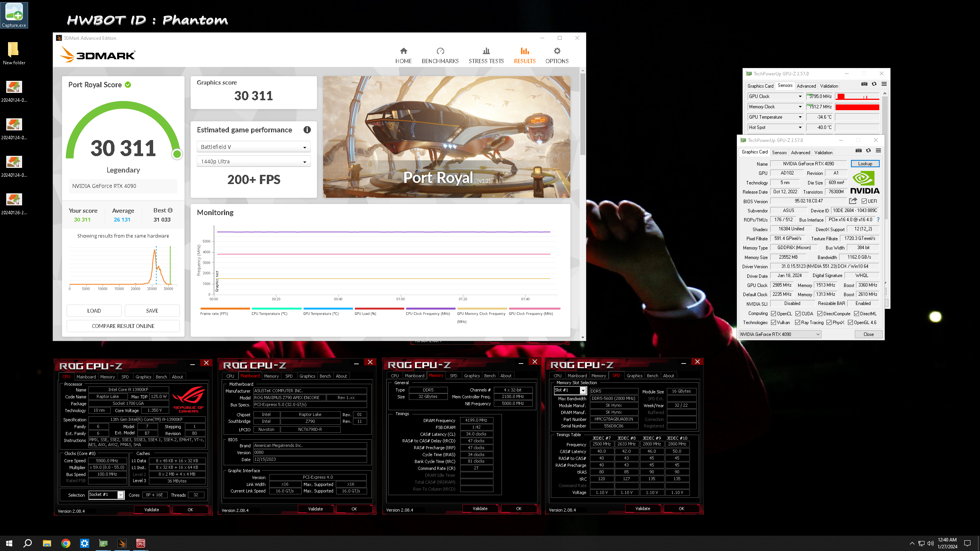Switch to Memory tab in first CPU-Z window
Screen dimensions: 980x551
(x=108, y=377)
